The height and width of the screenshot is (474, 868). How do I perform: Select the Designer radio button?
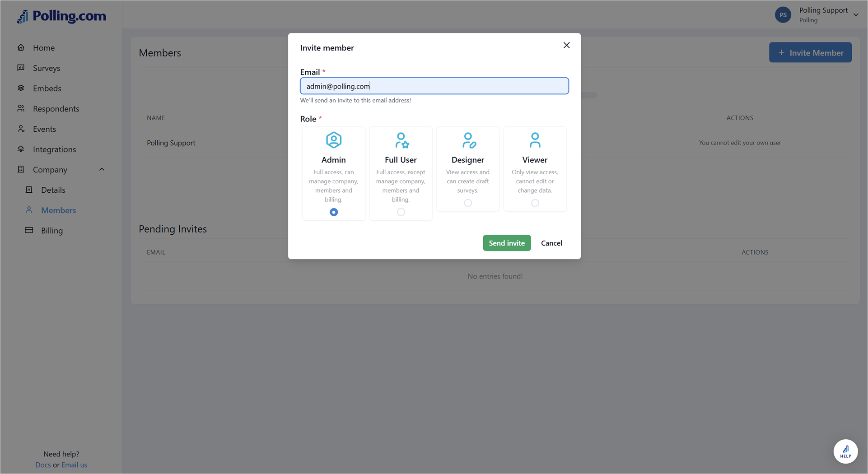click(x=468, y=203)
